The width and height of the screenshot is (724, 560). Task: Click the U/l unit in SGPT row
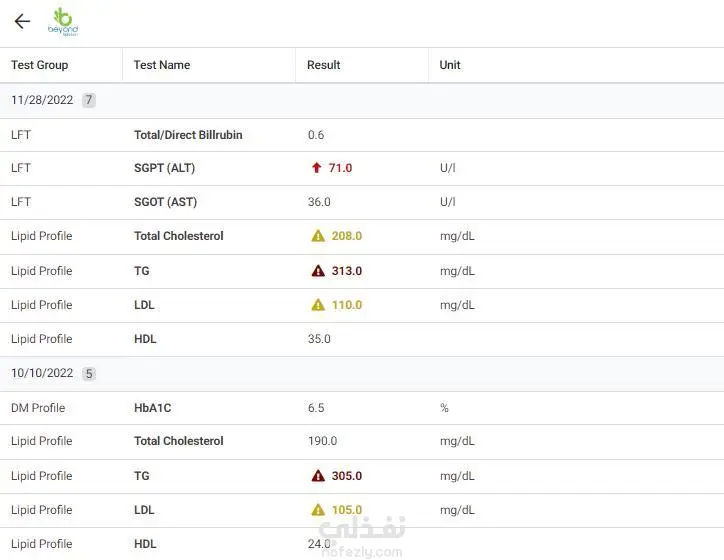coord(447,168)
